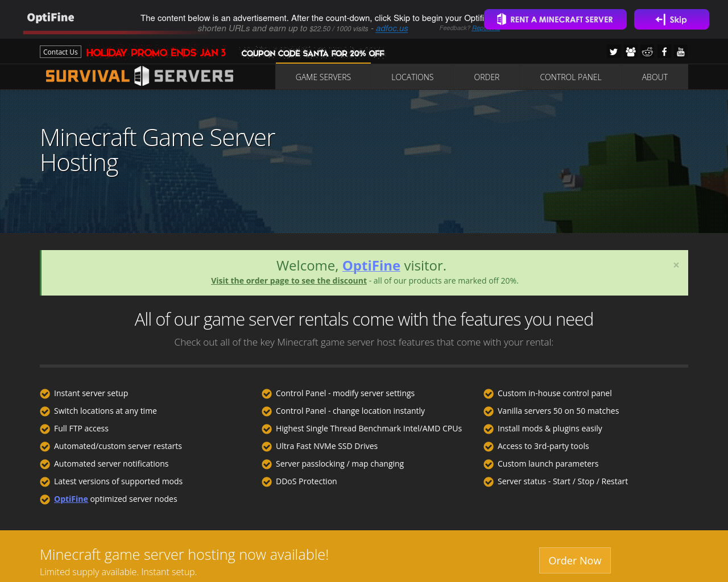
Task: Open the Control Panel menu item
Action: (570, 77)
